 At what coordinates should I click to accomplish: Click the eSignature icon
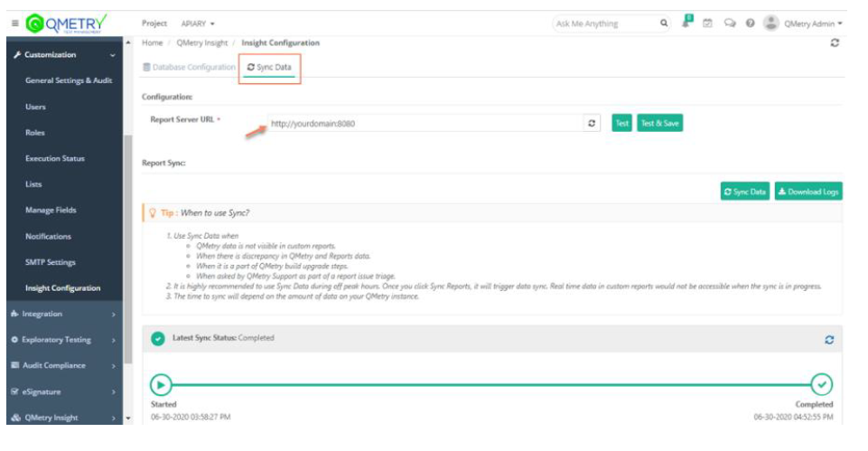[14, 391]
